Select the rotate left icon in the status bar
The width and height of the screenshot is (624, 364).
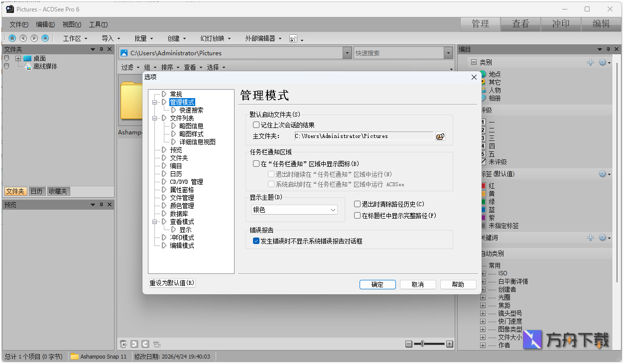point(134,344)
